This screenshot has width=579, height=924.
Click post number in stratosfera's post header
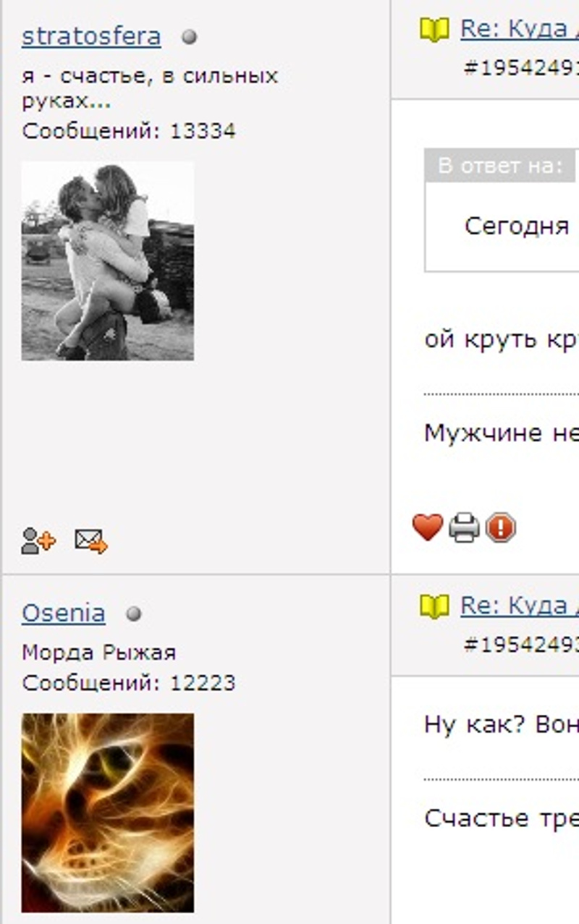pyautogui.click(x=521, y=67)
